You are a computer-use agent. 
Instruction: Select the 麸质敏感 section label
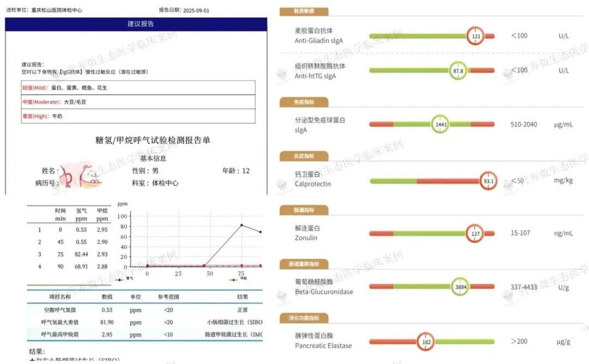304,10
